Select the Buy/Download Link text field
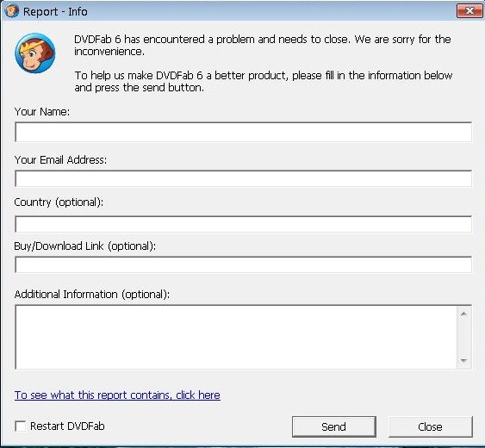 tap(244, 264)
